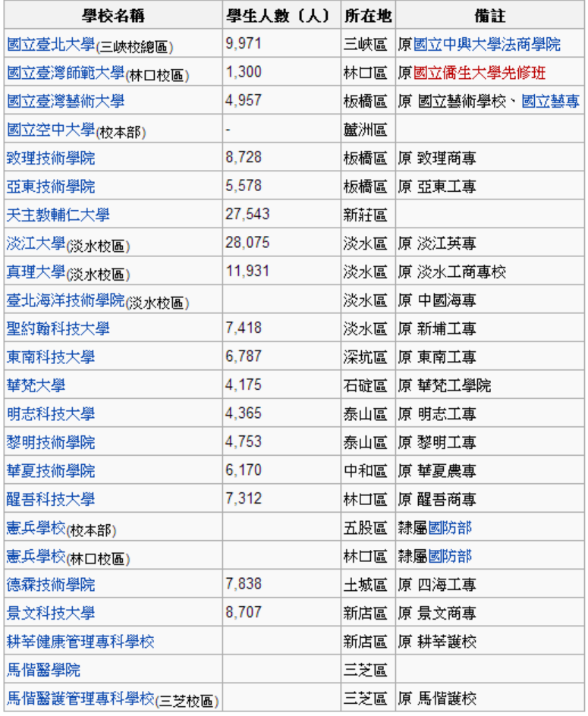Open the 明志科技大學 link
The width and height of the screenshot is (588, 716).
(51, 413)
